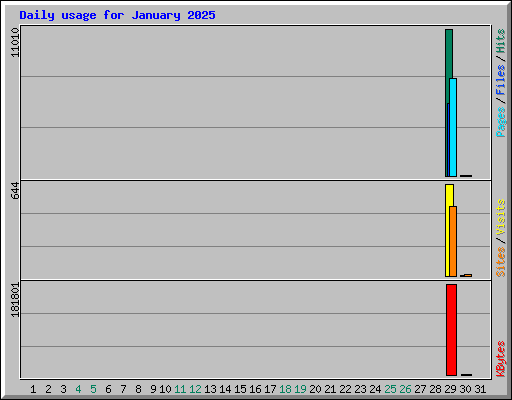The image size is (512, 400).
Task: Click the KBytes legend label
Action: coord(500,359)
